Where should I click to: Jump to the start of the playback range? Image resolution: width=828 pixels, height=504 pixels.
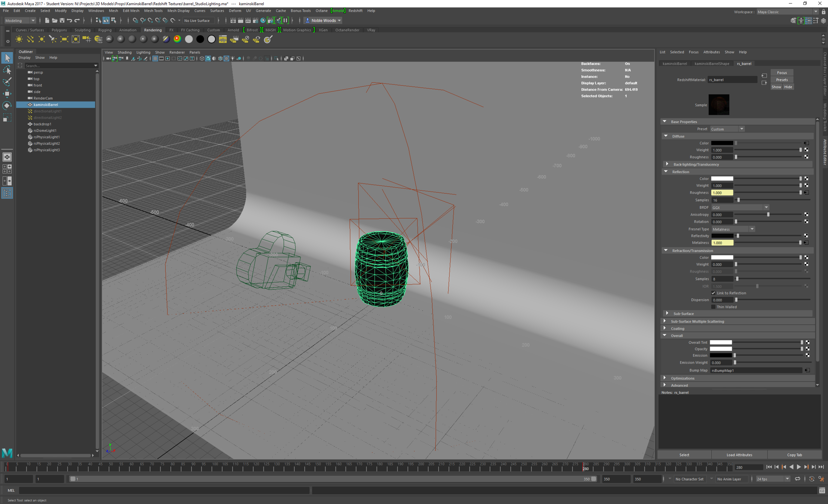pyautogui.click(x=769, y=467)
